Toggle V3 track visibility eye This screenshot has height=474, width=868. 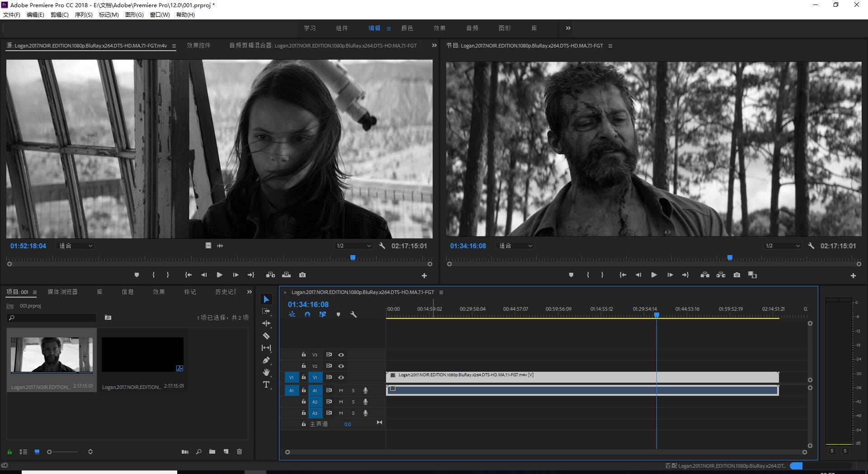[x=341, y=355]
